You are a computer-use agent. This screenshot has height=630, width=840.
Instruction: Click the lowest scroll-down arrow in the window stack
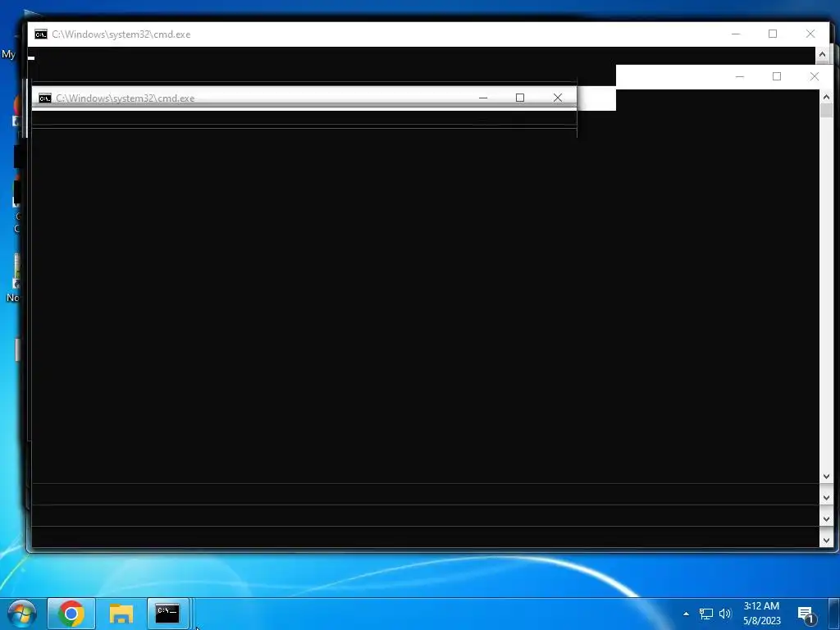(x=826, y=540)
